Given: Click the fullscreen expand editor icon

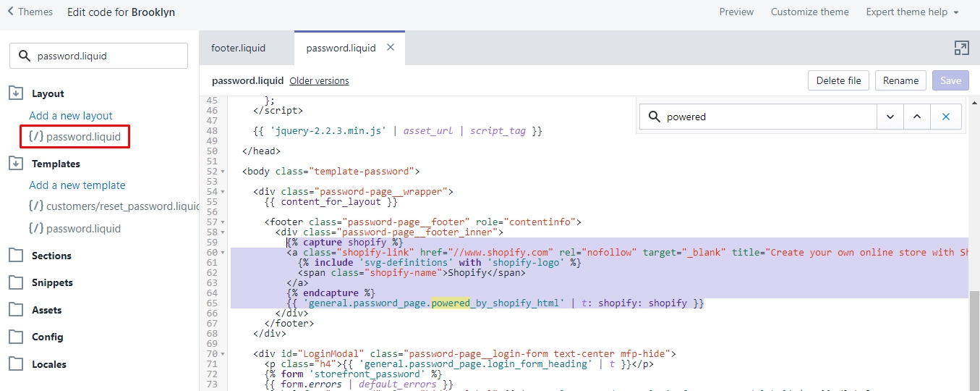Looking at the screenshot, I should [x=961, y=48].
